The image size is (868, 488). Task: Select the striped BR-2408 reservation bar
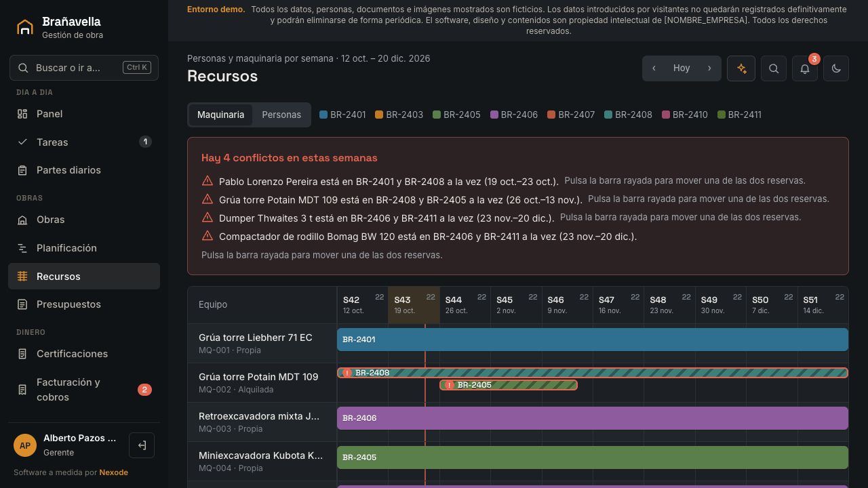click(593, 373)
